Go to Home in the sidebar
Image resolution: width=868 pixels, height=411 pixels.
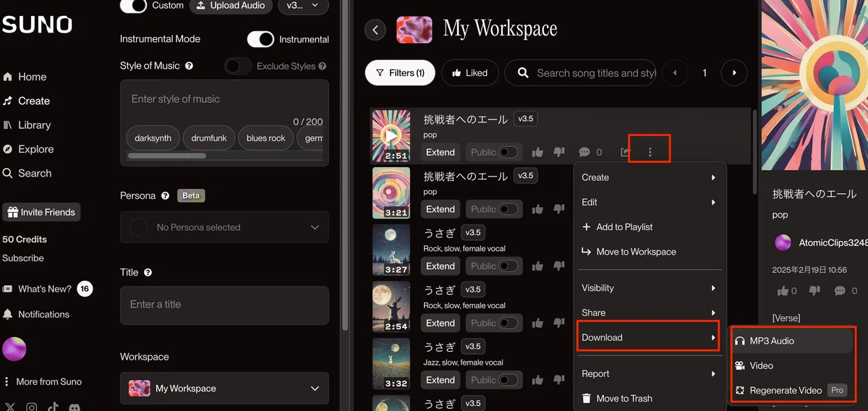(x=25, y=77)
